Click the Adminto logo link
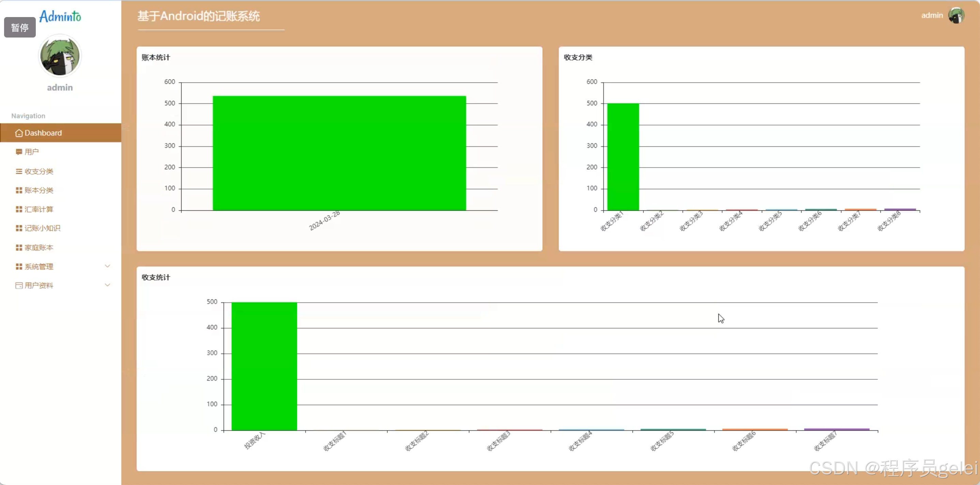The image size is (980, 485). click(x=60, y=16)
